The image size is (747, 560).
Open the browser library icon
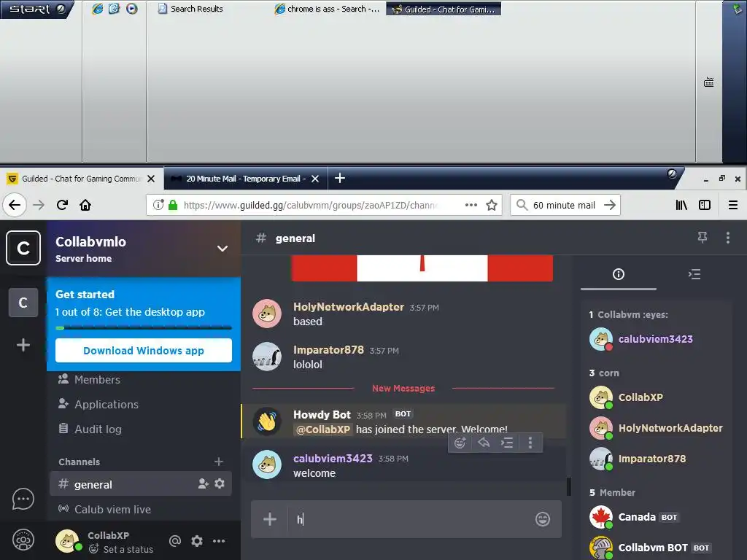tap(681, 205)
